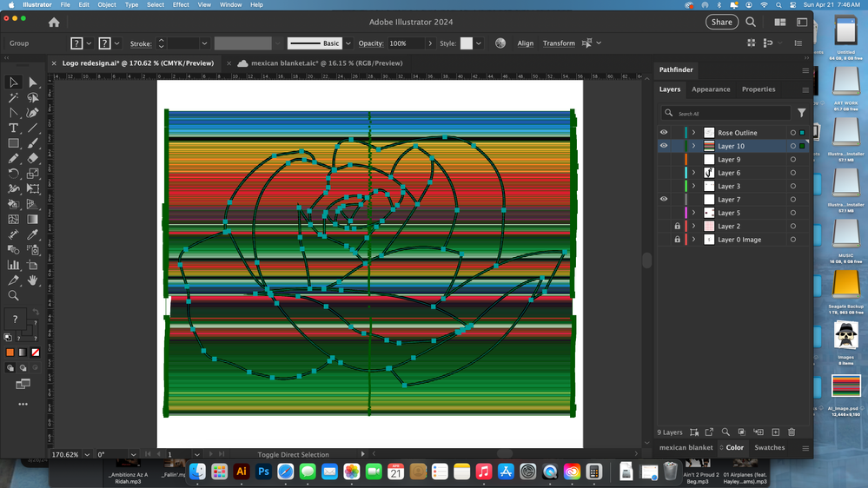The height and width of the screenshot is (488, 868).
Task: Open the Effect menu
Action: tap(181, 4)
